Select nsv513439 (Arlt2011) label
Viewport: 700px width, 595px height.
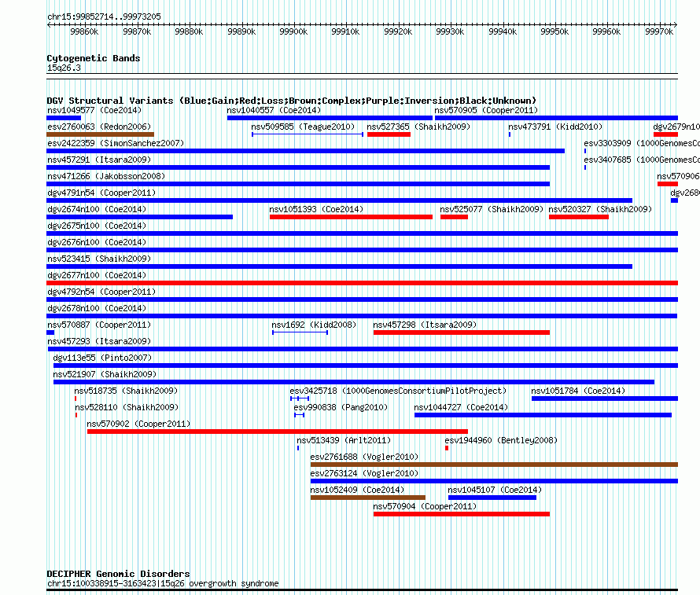coord(344,440)
